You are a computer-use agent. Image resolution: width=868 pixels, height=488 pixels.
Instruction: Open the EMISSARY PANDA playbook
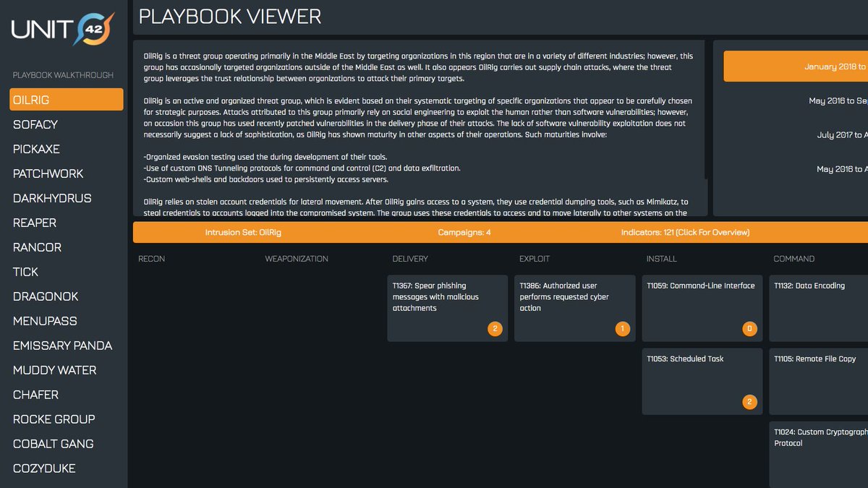(63, 346)
